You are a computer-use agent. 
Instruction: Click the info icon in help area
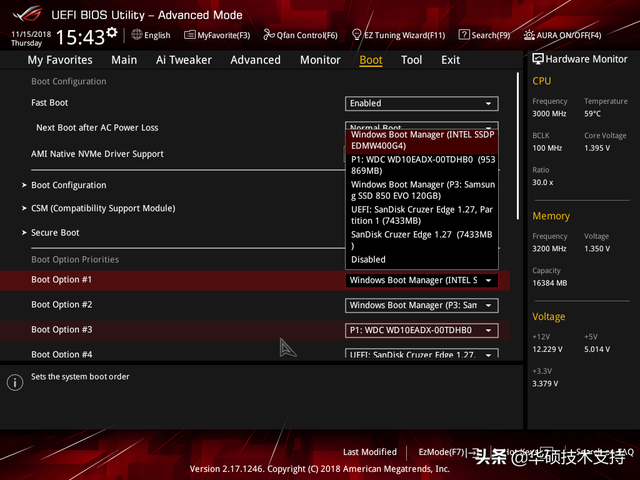coord(15,382)
